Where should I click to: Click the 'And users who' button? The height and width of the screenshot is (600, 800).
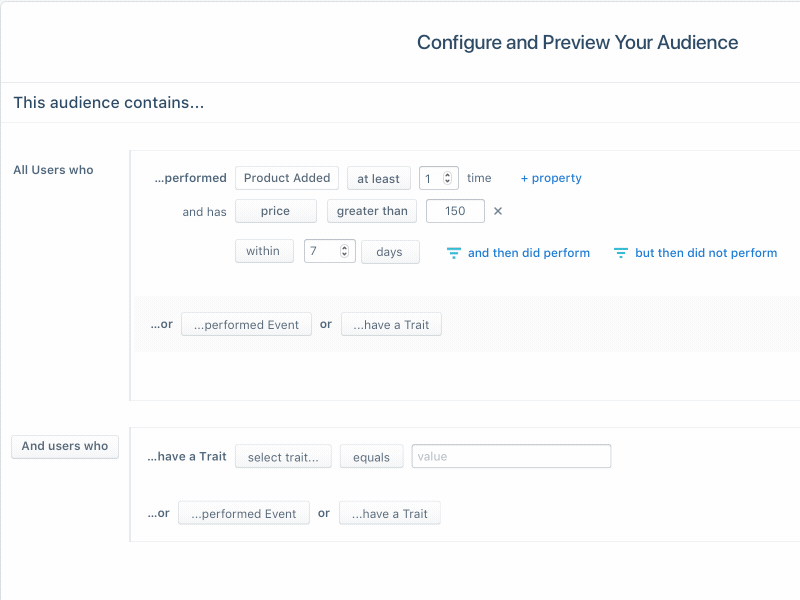pyautogui.click(x=64, y=446)
